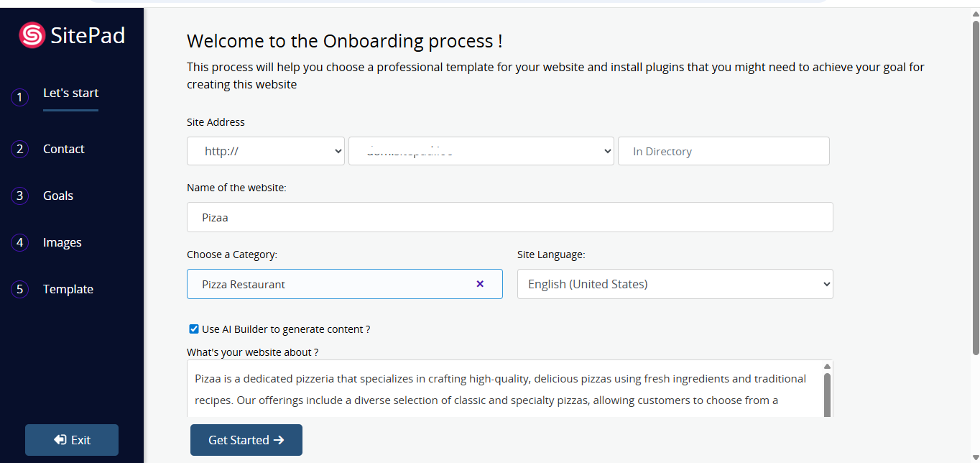This screenshot has height=463, width=980.
Task: Select the Goals step circle icon
Action: point(19,195)
